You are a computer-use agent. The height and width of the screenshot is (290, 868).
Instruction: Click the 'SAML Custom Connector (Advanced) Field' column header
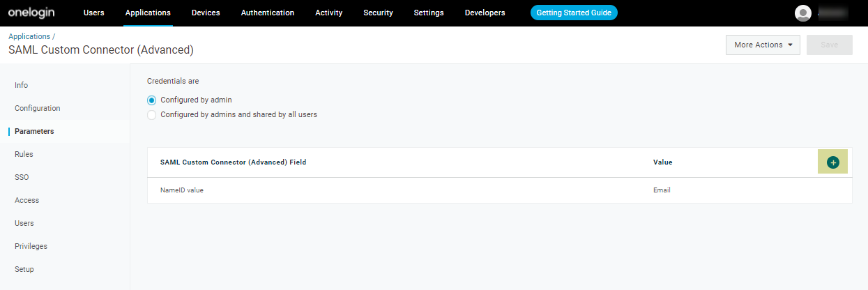click(x=234, y=162)
